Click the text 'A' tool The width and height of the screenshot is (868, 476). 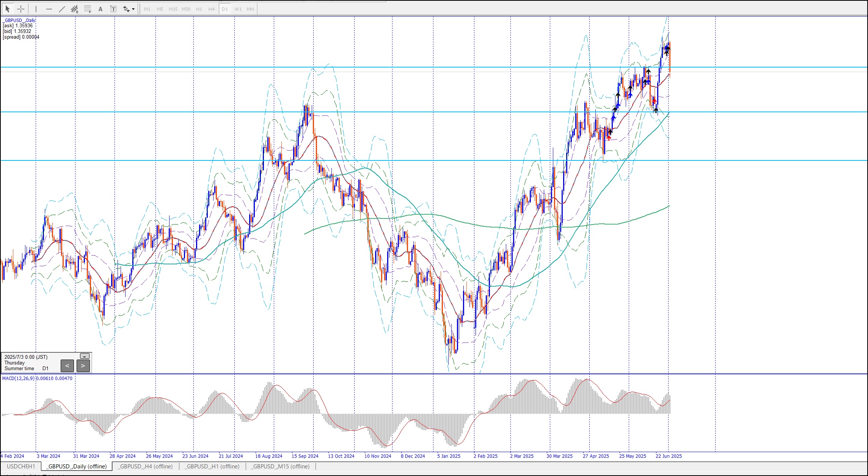point(100,9)
